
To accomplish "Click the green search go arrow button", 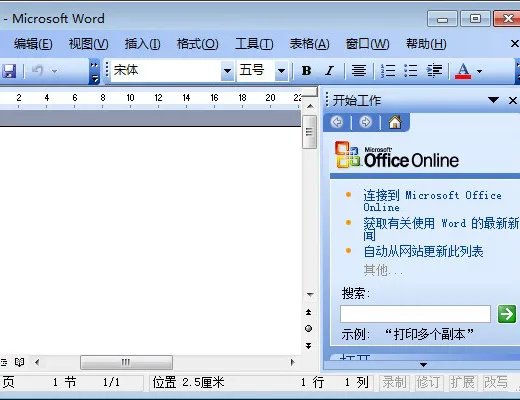I will 507,314.
